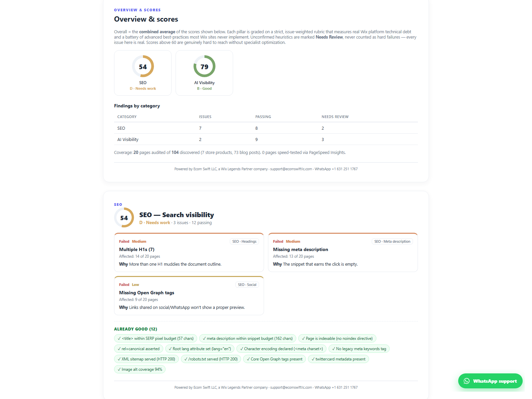Viewport: 532px width, 399px height.
Task: Click the SEO · Social tag
Action: (247, 285)
